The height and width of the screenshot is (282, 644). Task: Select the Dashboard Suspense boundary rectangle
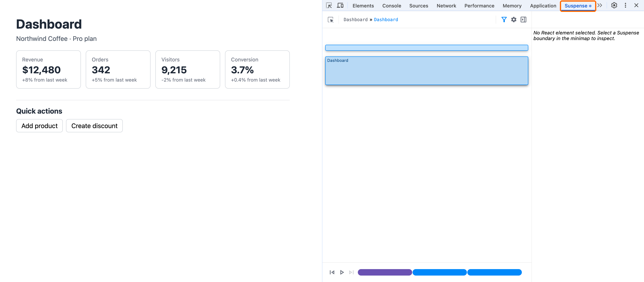pos(426,71)
